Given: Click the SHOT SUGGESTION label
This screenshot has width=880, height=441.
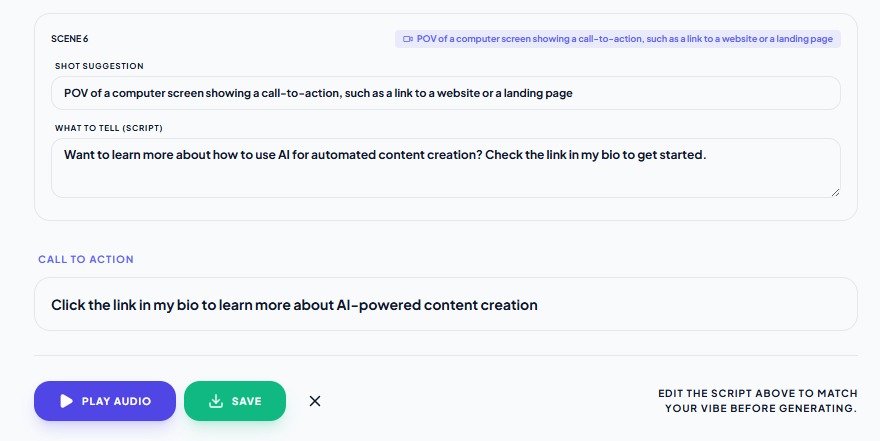Looking at the screenshot, I should [100, 66].
